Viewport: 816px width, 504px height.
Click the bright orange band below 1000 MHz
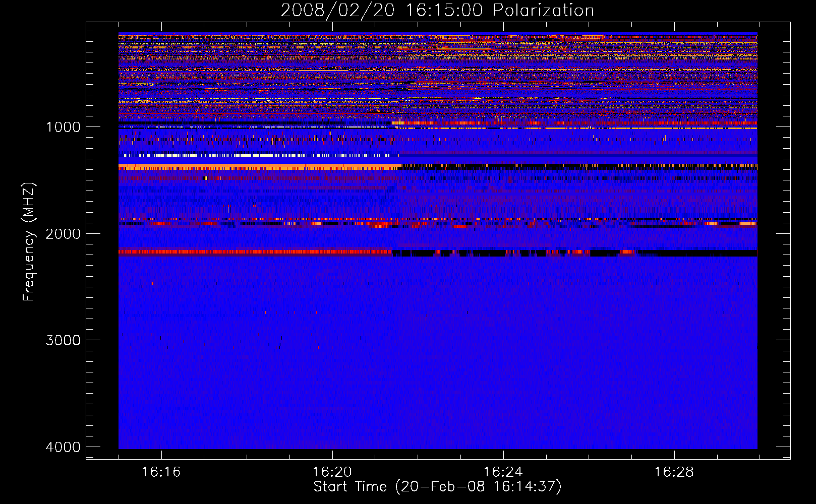(260, 167)
